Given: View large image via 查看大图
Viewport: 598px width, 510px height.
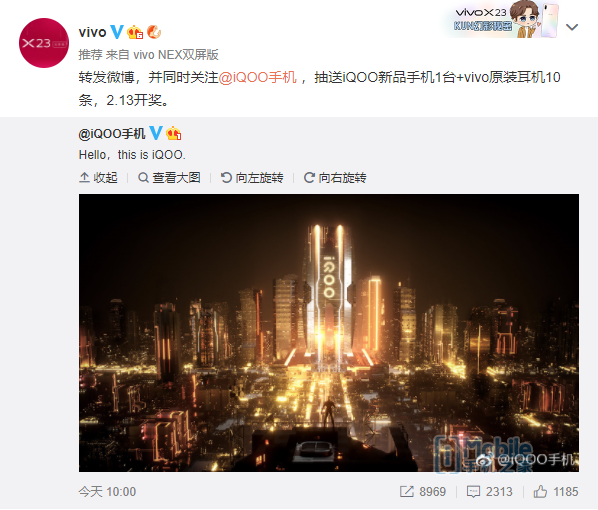Looking at the screenshot, I should click(169, 178).
